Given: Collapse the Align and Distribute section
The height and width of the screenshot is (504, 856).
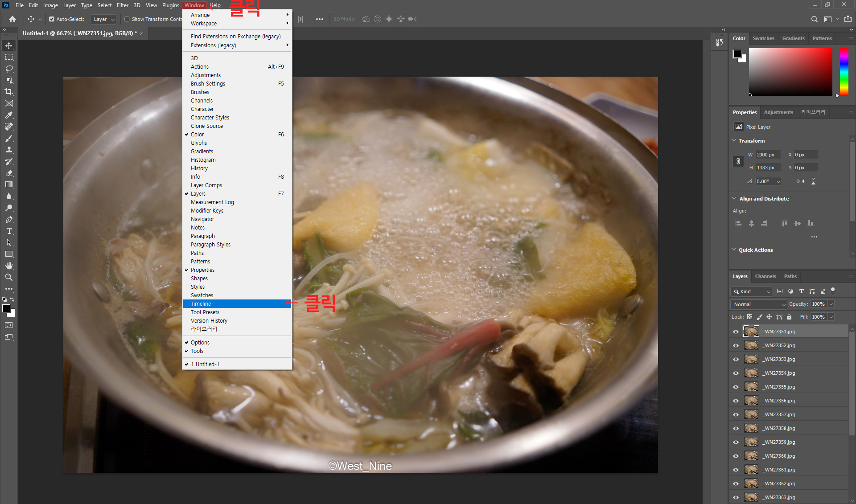Looking at the screenshot, I should tap(734, 198).
